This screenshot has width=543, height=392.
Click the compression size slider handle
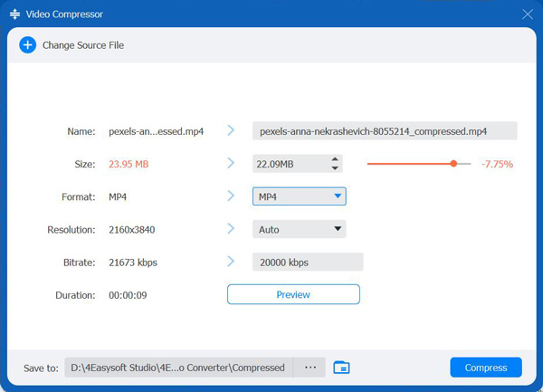click(x=453, y=164)
